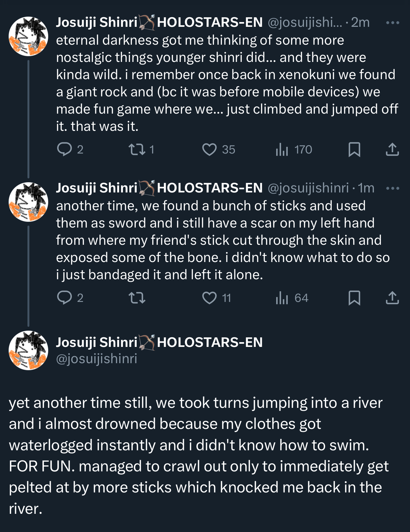Screen dimensions: 410x532
Task: Open @josuijishinri handle on the river tweet
Action: point(96,359)
